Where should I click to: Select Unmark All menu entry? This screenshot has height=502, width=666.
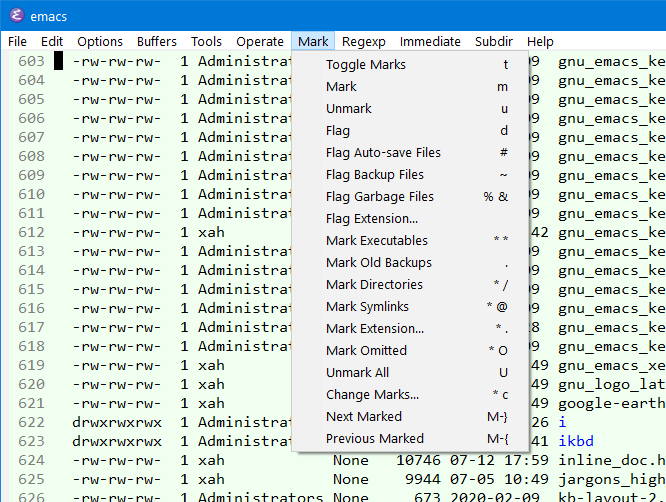(357, 373)
